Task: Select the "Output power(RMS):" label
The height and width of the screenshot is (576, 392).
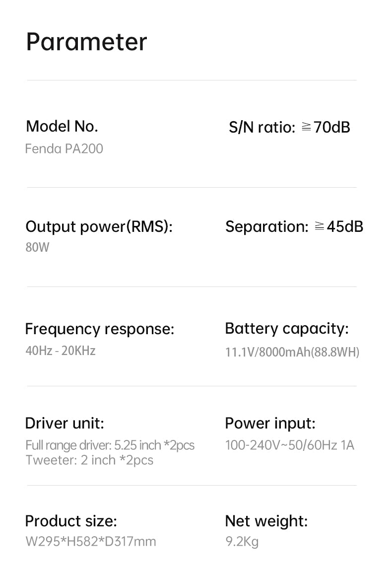Action: tap(99, 226)
